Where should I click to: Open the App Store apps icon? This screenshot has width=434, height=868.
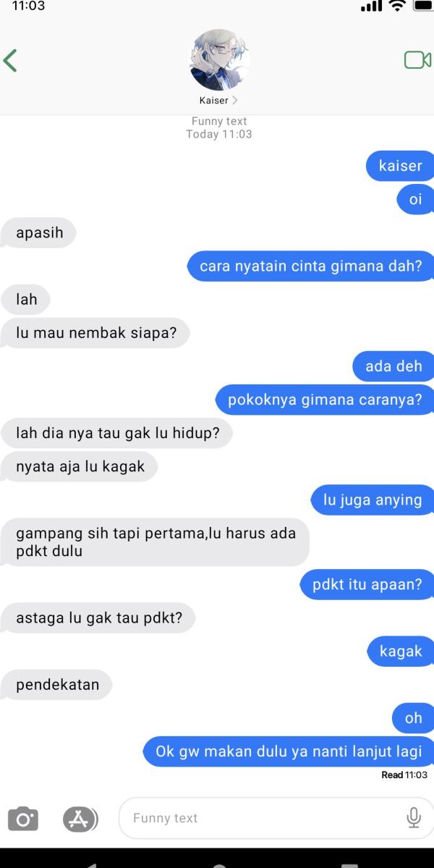pyautogui.click(x=80, y=819)
